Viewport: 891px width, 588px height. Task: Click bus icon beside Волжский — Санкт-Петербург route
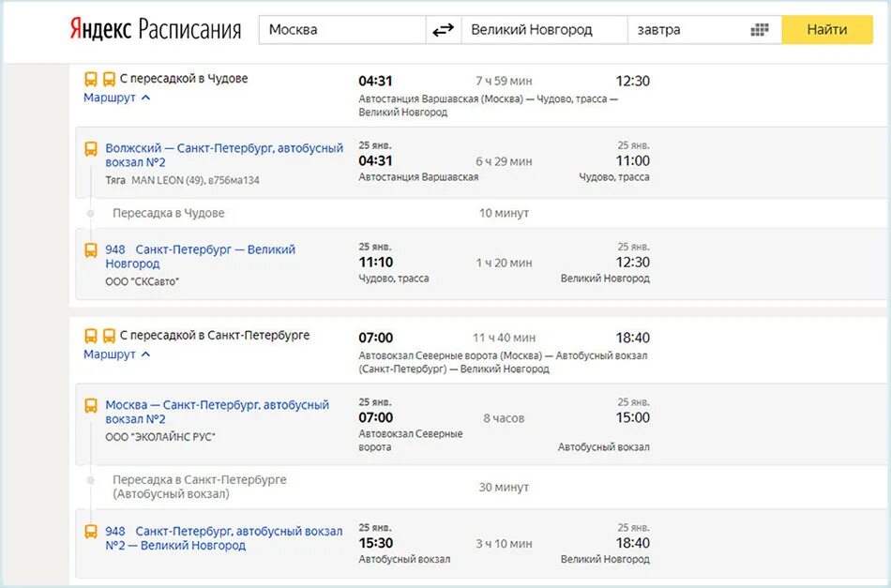[91, 149]
